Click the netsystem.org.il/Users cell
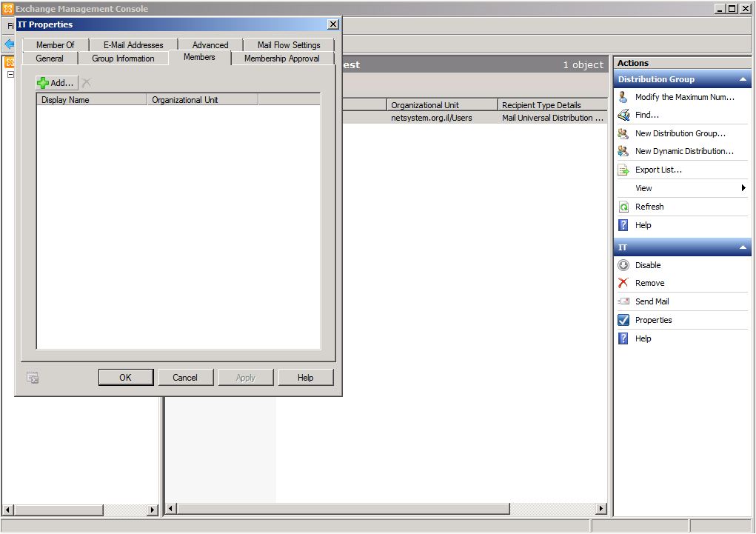 (432, 118)
